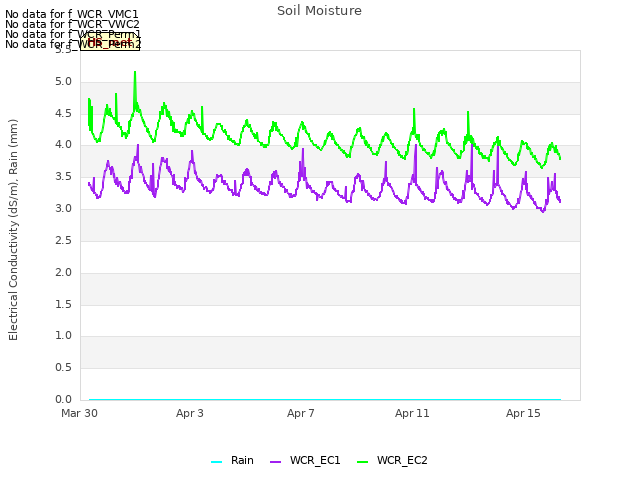Click the cyan Rain legend swatch

(216, 462)
